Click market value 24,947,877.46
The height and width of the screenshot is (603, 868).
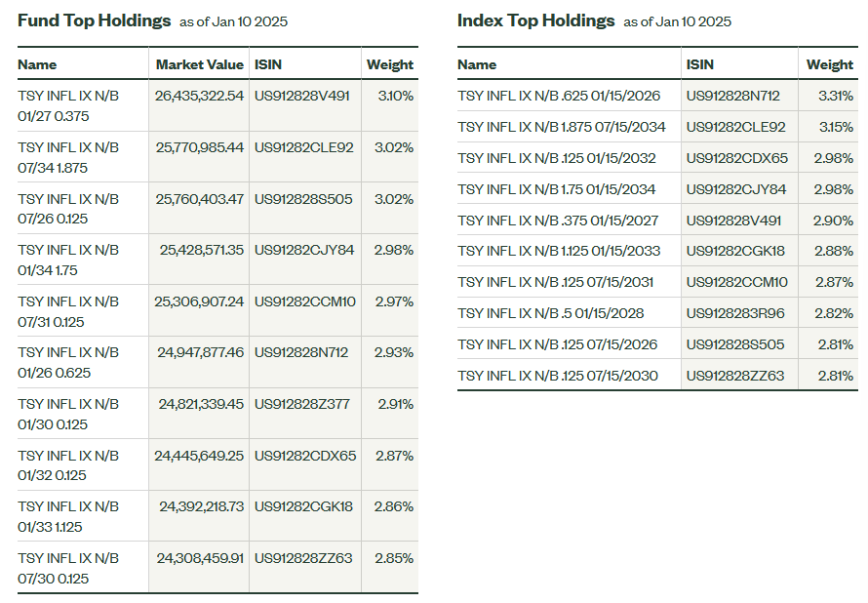point(200,352)
